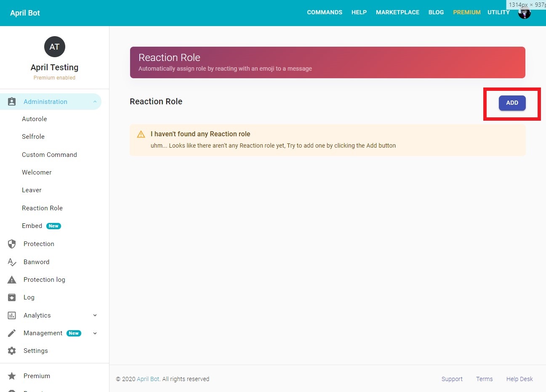The image size is (546, 392).
Task: Click the Reaction Role section heading beside ADD
Action: 156,101
